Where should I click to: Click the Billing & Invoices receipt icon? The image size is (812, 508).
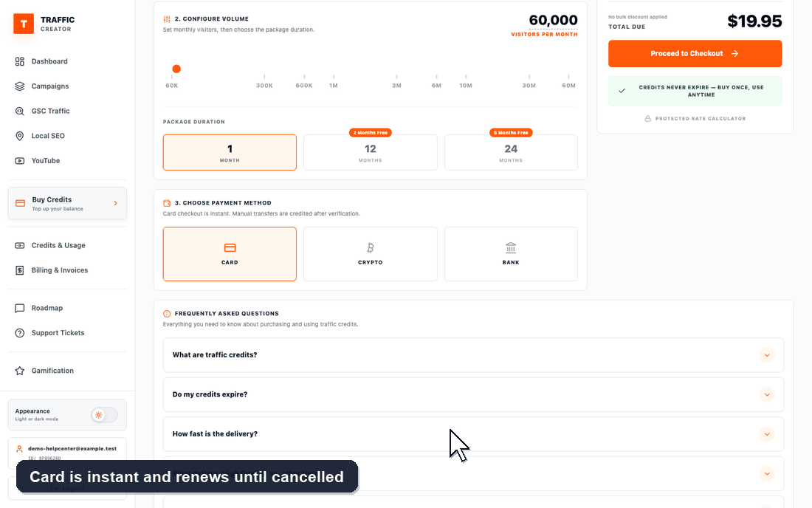(20, 270)
